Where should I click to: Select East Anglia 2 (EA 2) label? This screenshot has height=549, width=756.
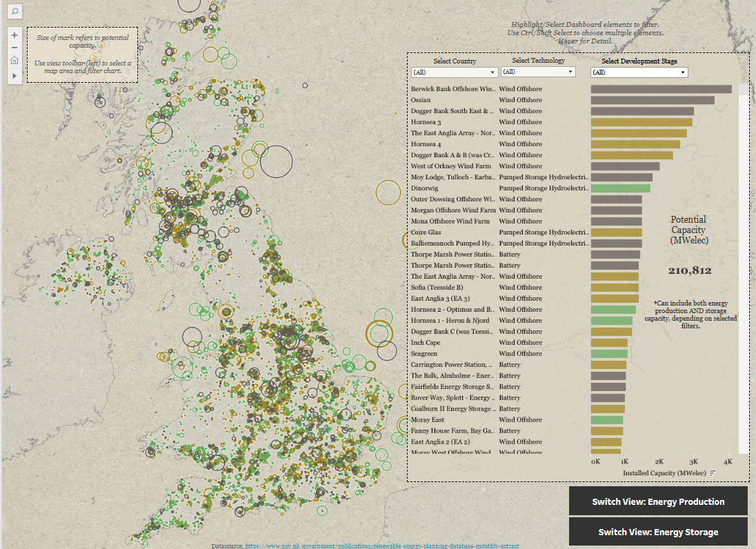(440, 441)
